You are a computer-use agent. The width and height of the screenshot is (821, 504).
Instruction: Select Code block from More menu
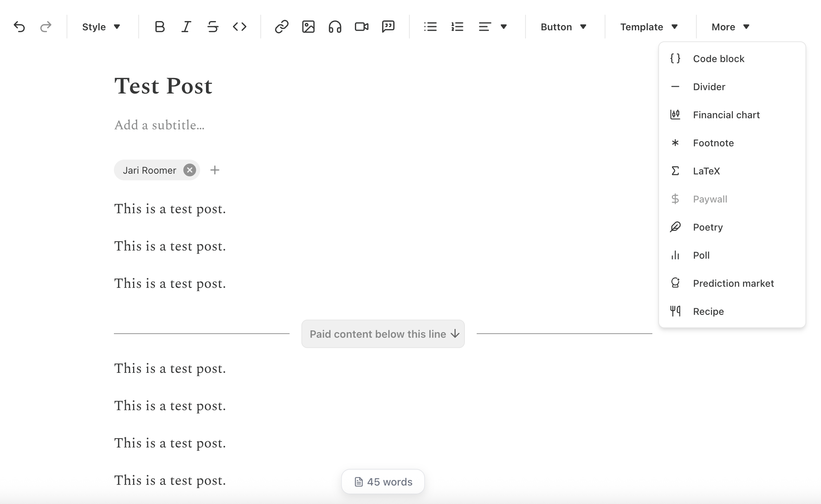[718, 59]
